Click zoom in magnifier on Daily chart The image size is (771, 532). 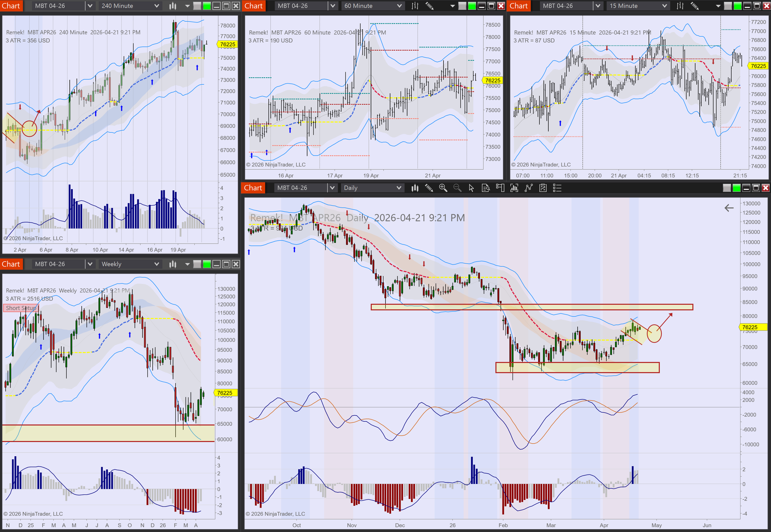click(443, 188)
